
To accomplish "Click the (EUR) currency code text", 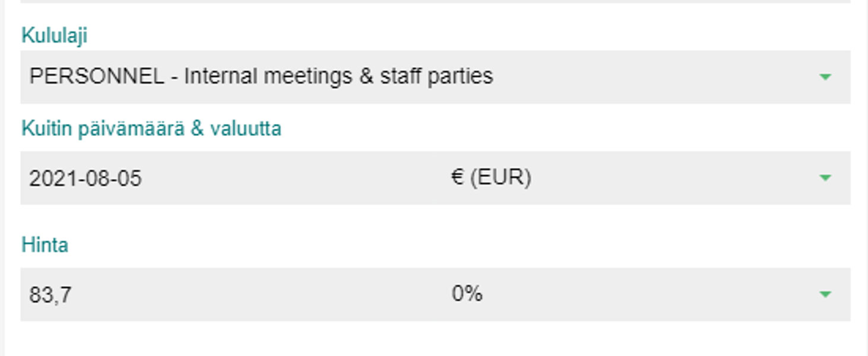I will click(500, 177).
